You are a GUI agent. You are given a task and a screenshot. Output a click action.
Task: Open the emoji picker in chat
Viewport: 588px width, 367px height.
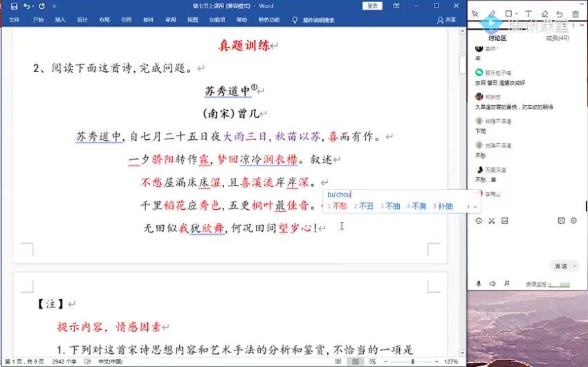(479, 221)
